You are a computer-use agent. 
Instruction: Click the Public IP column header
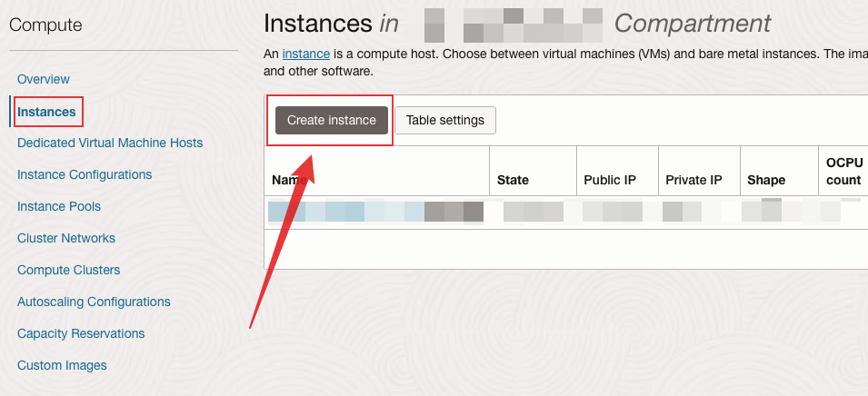tap(609, 180)
